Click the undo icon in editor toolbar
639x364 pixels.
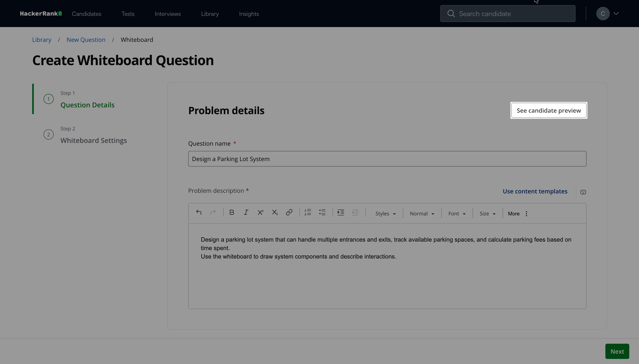199,212
